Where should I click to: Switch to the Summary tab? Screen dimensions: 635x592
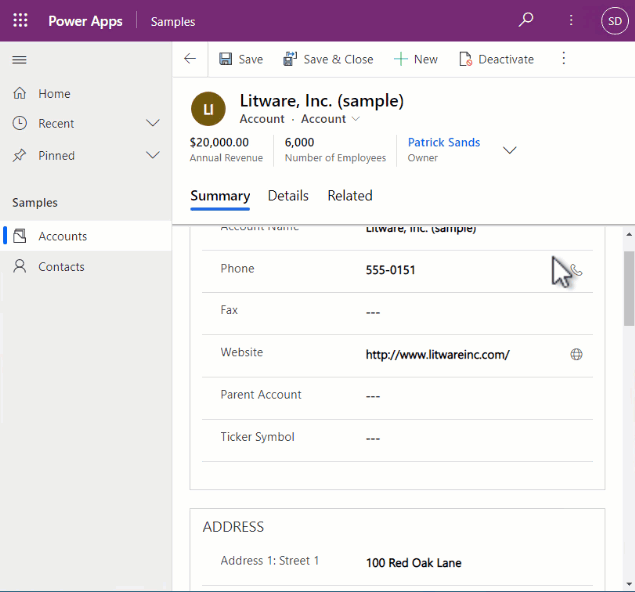click(220, 196)
